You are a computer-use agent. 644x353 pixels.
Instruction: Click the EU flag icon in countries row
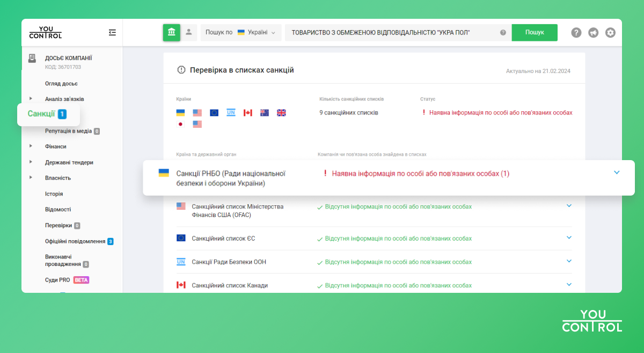214,112
